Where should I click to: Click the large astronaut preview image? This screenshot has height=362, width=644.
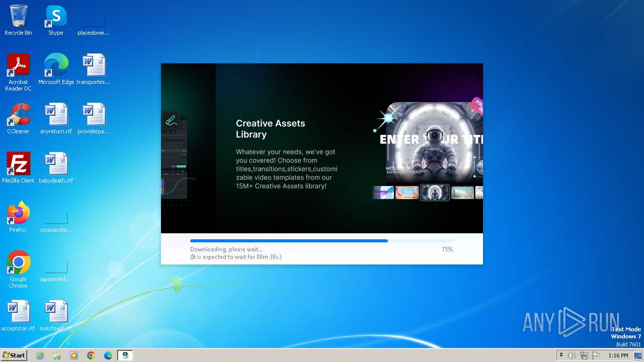434,142
